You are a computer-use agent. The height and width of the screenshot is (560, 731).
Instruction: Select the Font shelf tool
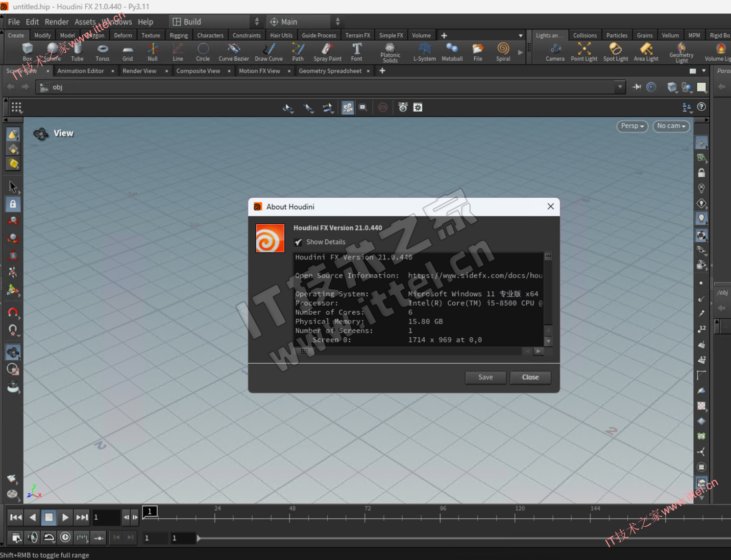[357, 51]
